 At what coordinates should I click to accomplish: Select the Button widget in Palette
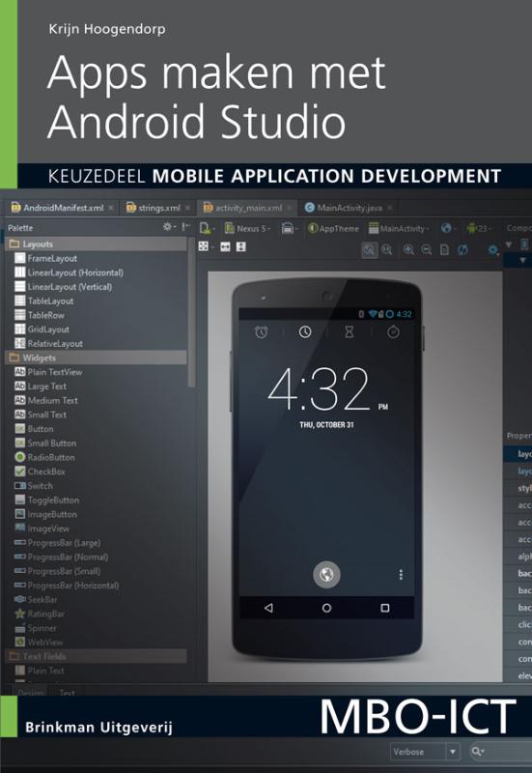pos(34,429)
